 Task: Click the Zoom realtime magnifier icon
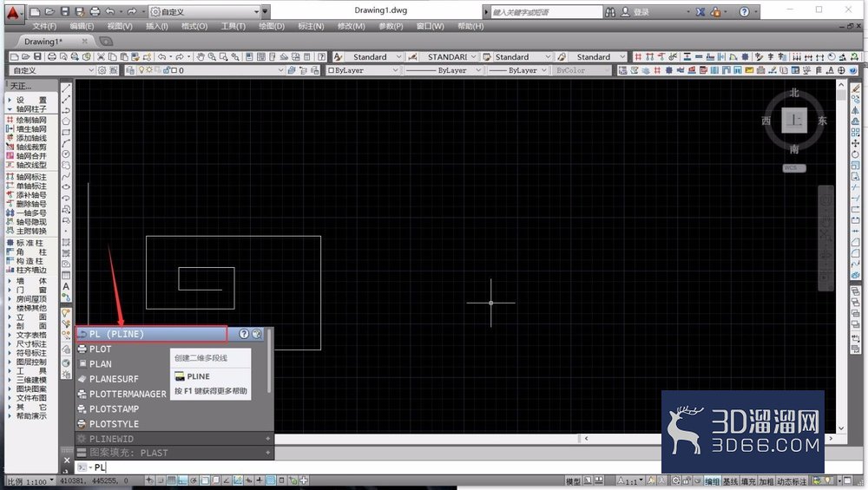[x=212, y=56]
